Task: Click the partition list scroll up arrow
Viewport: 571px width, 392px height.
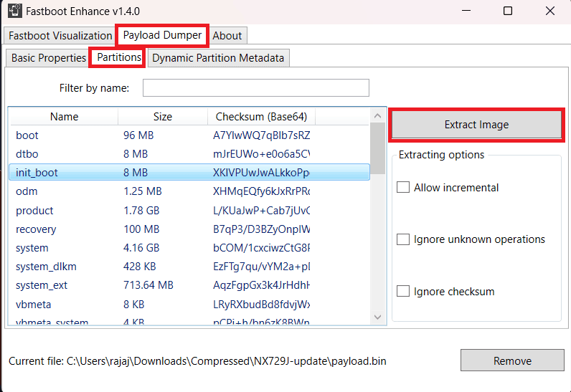Action: [x=377, y=115]
